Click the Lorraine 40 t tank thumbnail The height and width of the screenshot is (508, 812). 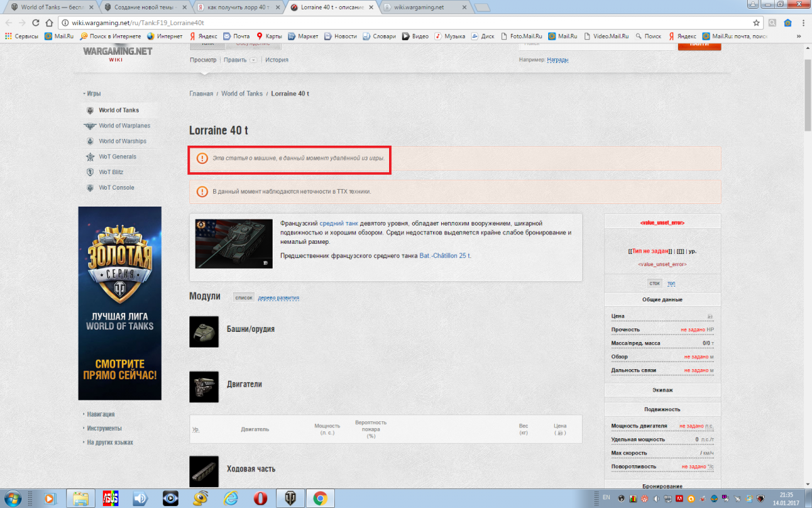[233, 244]
